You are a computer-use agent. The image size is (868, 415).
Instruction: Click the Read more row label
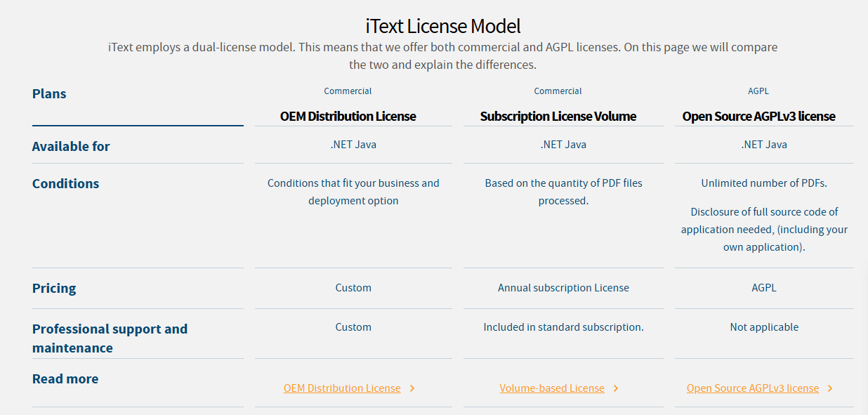click(65, 379)
